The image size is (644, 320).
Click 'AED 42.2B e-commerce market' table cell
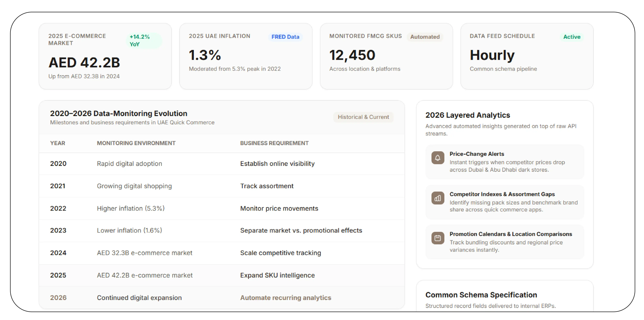tap(145, 275)
